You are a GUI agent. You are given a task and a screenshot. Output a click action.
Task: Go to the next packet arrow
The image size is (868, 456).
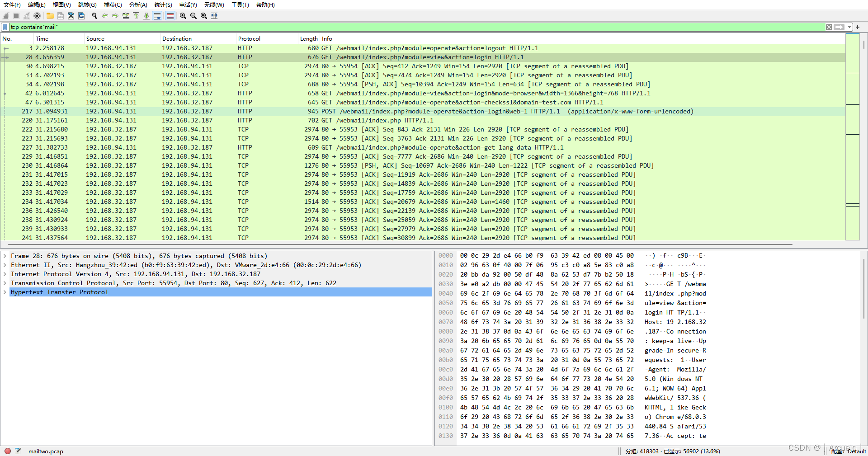pos(115,16)
